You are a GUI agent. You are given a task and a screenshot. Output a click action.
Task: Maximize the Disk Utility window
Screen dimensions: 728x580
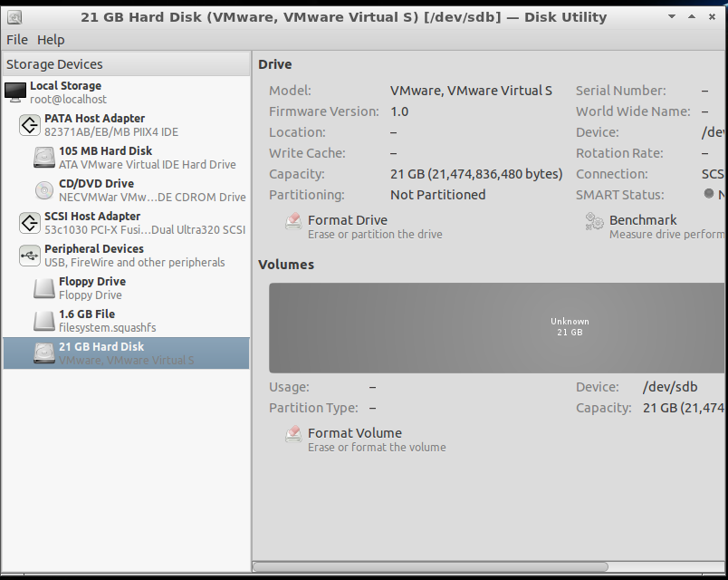(x=692, y=16)
